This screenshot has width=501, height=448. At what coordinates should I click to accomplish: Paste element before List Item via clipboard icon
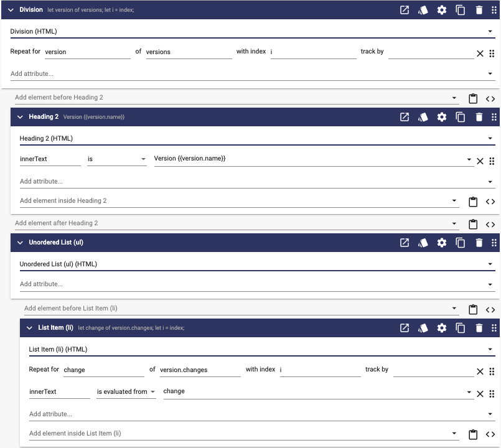[x=473, y=309]
